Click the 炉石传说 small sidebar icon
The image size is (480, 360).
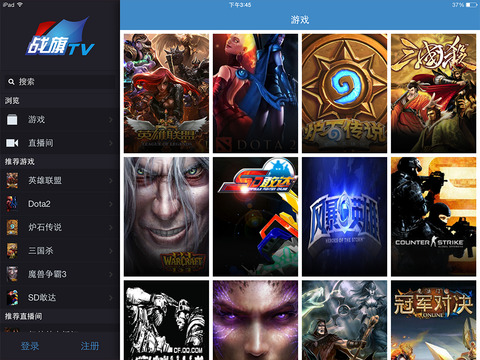pyautogui.click(x=12, y=227)
